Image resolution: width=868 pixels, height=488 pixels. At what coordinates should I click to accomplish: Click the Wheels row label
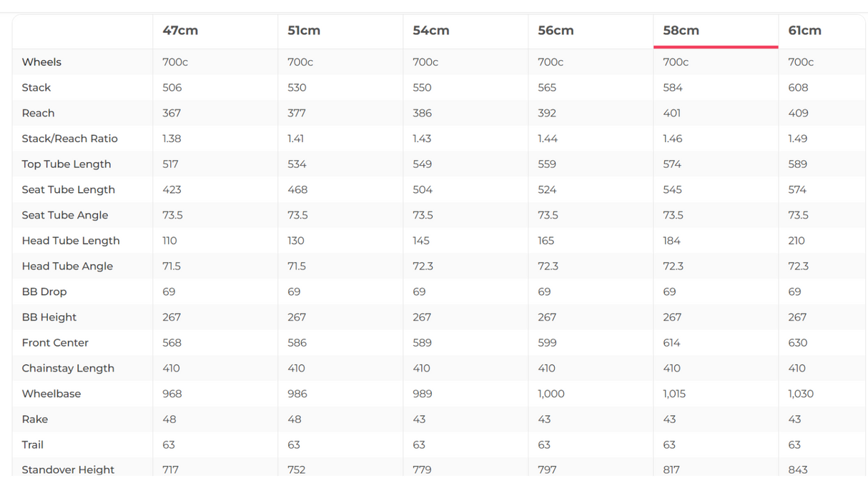tap(41, 62)
